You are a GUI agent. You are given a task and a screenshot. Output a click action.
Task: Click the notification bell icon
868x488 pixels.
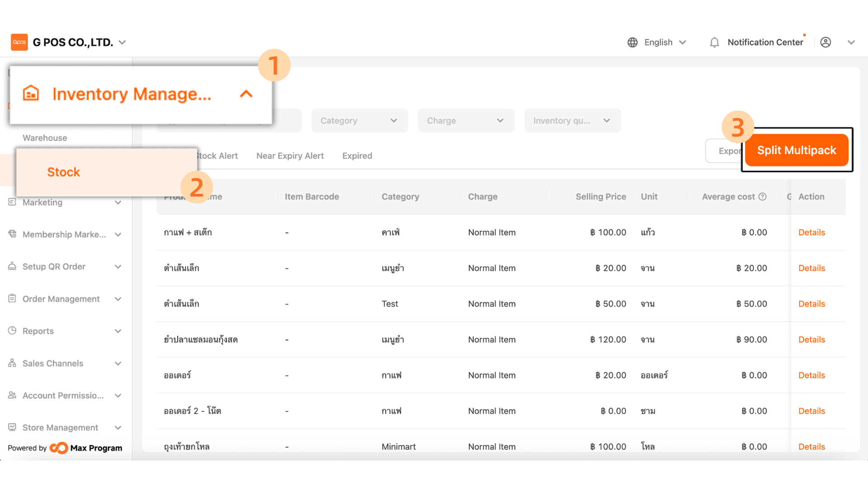[x=714, y=42]
